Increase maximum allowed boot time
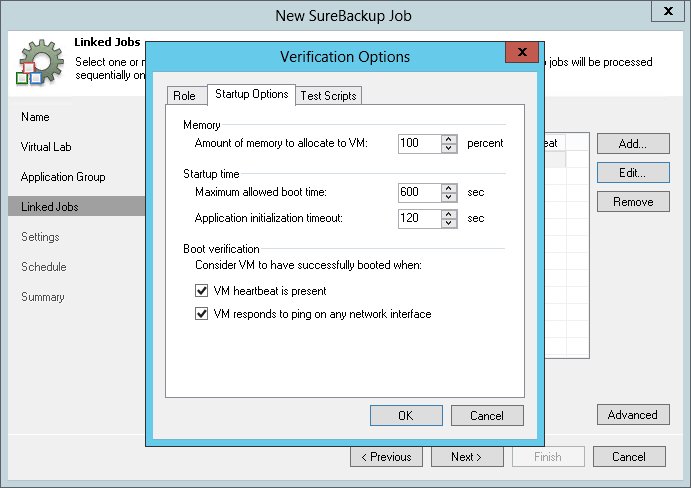Viewport: 691px width, 488px height. click(x=449, y=188)
